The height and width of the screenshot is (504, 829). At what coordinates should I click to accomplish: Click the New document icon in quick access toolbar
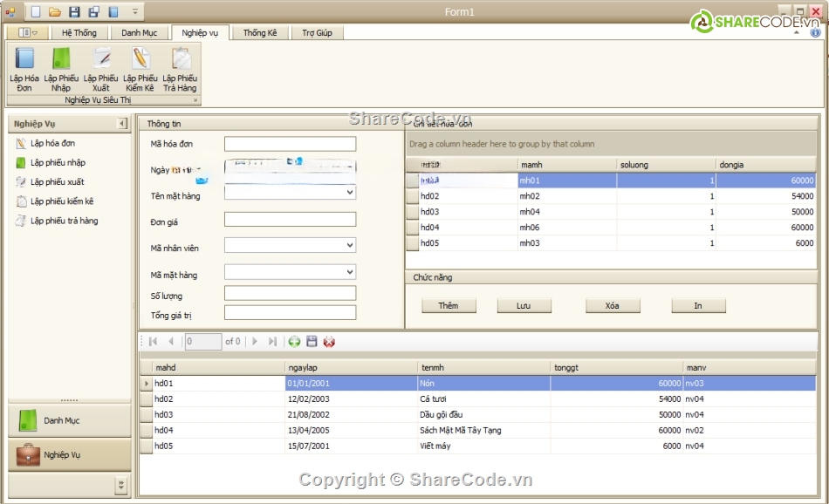click(x=36, y=11)
